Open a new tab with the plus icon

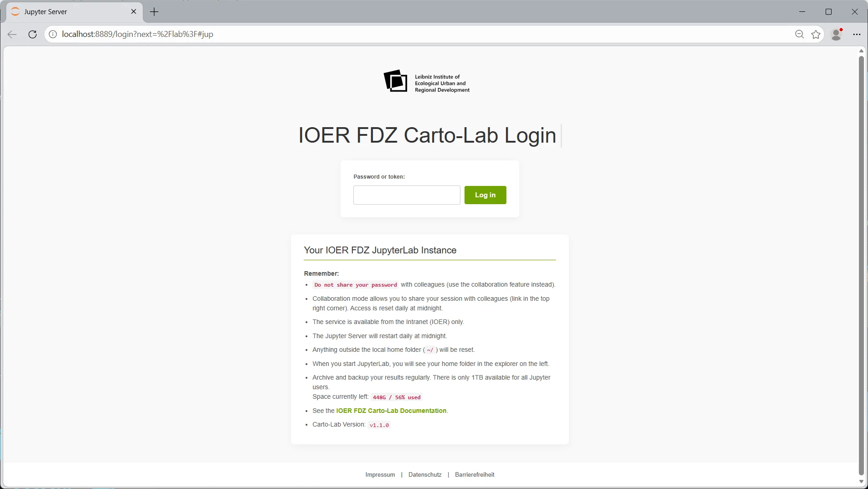coord(154,12)
